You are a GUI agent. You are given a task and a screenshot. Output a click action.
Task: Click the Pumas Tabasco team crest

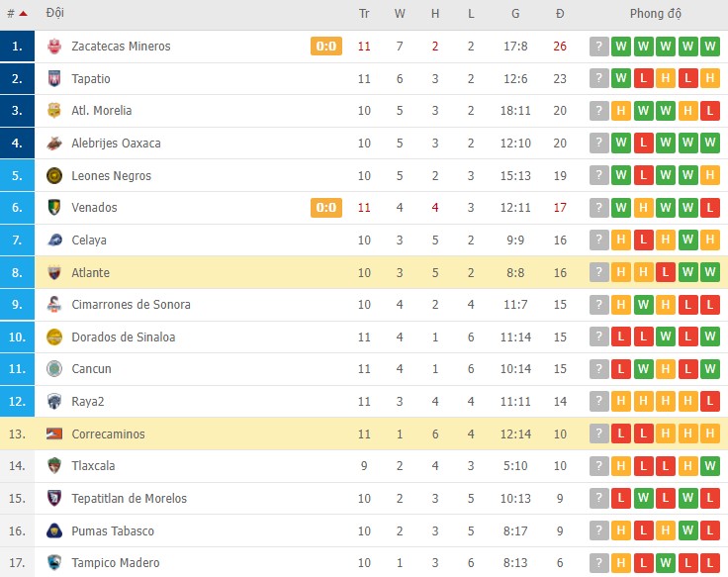click(x=54, y=531)
